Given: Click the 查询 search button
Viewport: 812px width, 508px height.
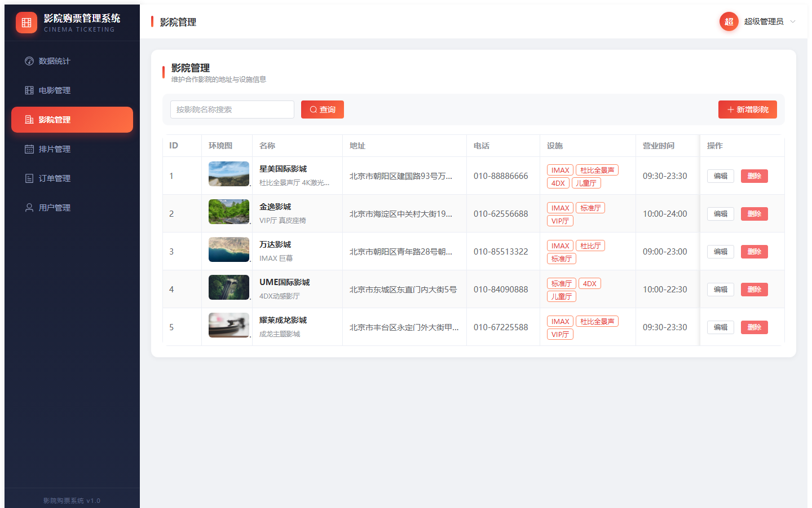Looking at the screenshot, I should coord(323,110).
